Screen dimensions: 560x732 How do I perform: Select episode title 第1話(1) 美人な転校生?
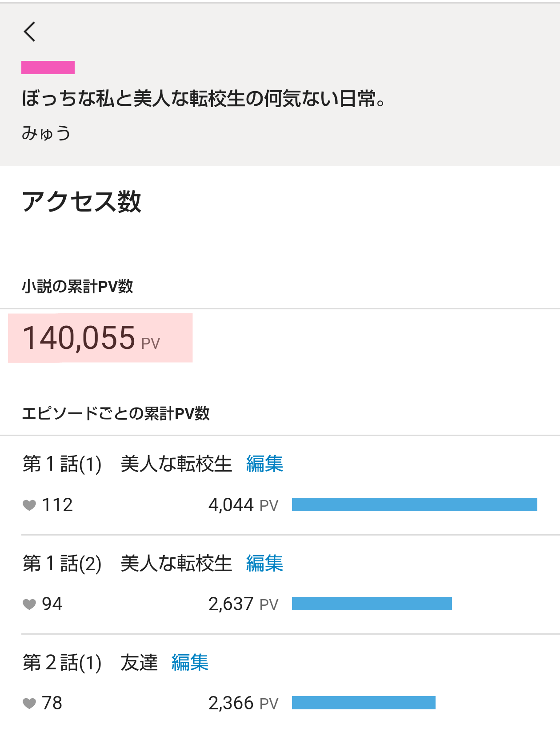pos(127,464)
